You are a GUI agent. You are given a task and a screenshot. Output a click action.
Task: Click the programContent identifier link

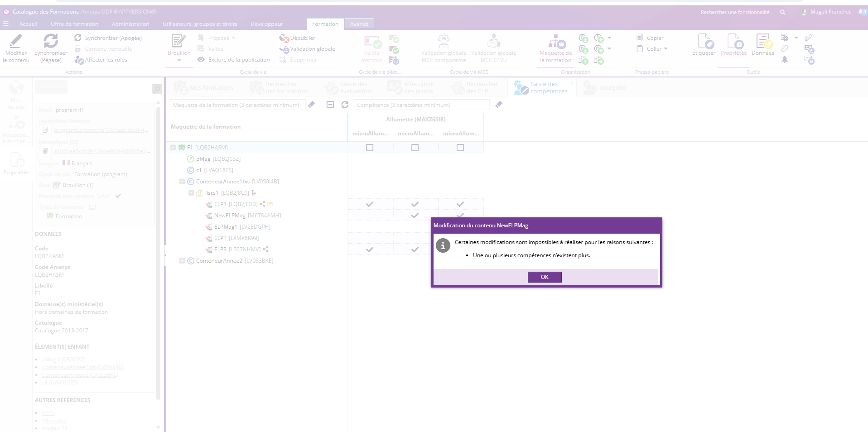[101, 130]
